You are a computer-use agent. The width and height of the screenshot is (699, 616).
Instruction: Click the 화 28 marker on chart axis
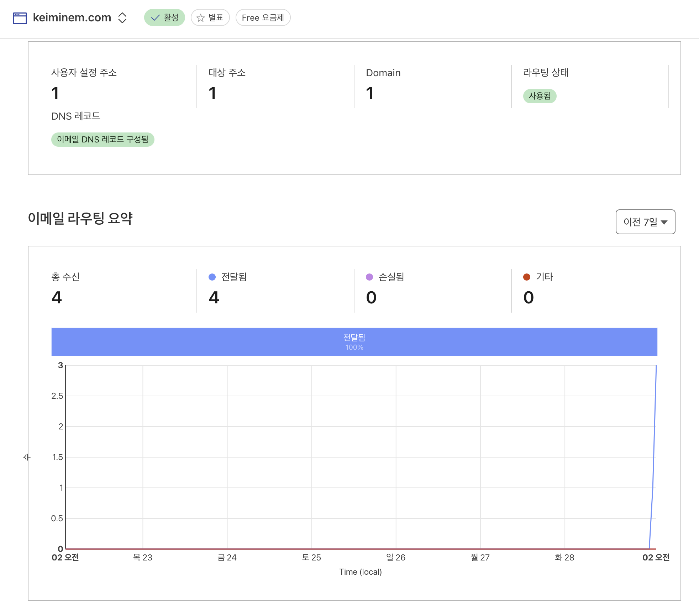pos(564,557)
